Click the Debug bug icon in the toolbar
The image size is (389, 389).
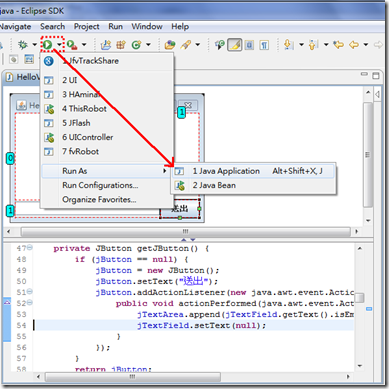(x=23, y=44)
